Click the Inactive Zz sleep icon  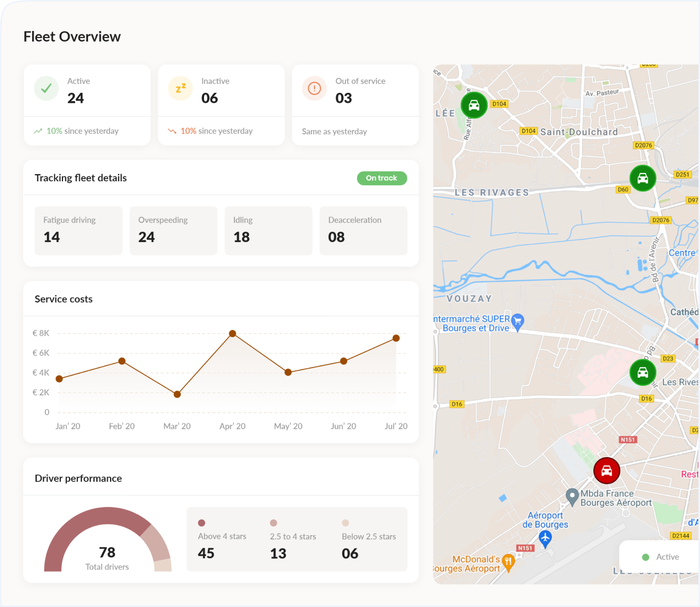(x=180, y=88)
